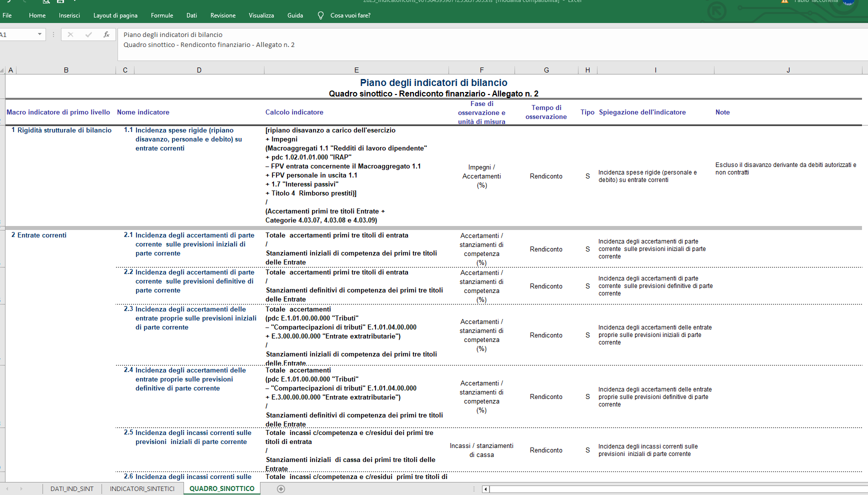This screenshot has height=495, width=868.
Task: Click the next sheet navigation arrow
Action: click(21, 488)
